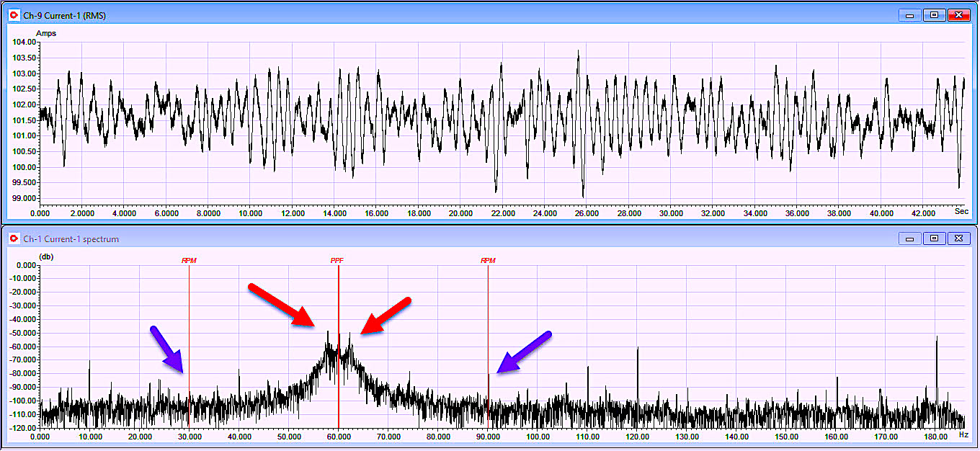Click the minimize icon of the waveform window
Viewport: 980px width, 451px height.
point(911,13)
